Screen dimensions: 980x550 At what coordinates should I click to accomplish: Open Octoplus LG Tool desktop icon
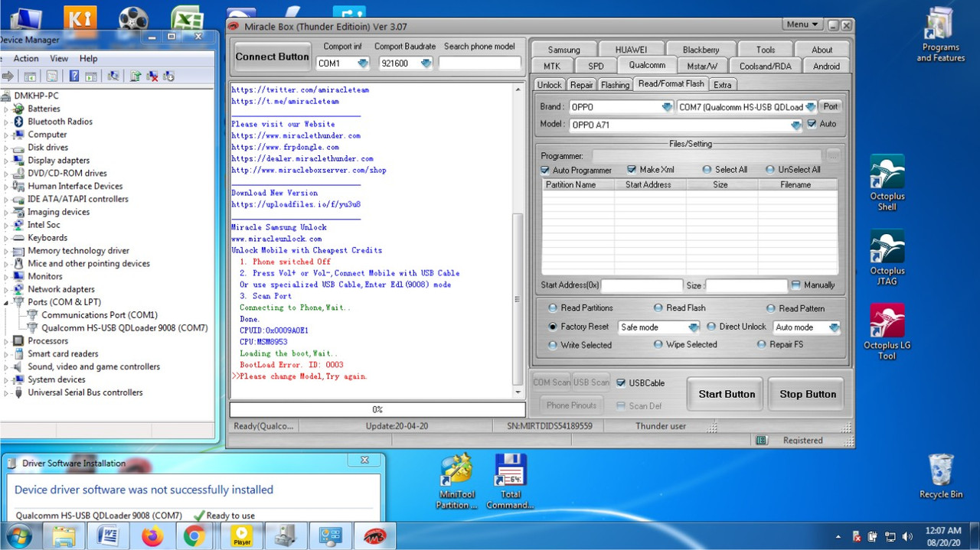887,332
